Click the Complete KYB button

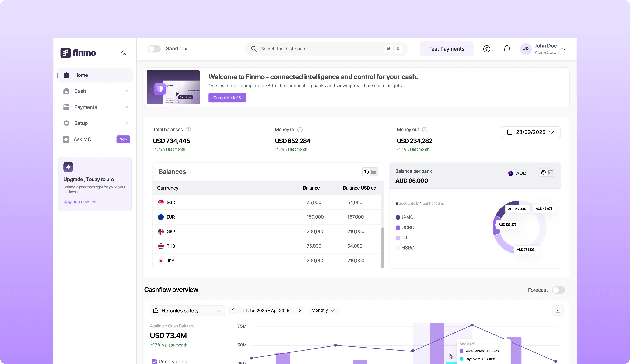tap(227, 98)
